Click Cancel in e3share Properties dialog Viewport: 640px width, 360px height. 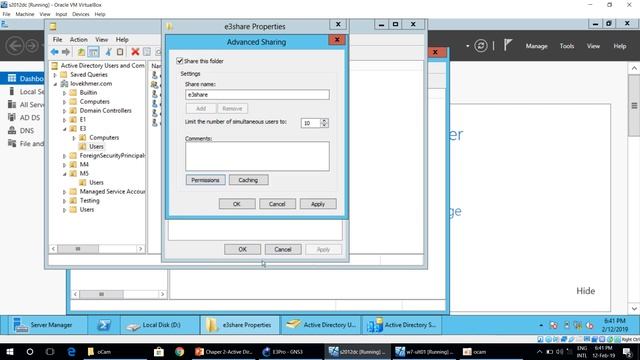click(x=283, y=249)
